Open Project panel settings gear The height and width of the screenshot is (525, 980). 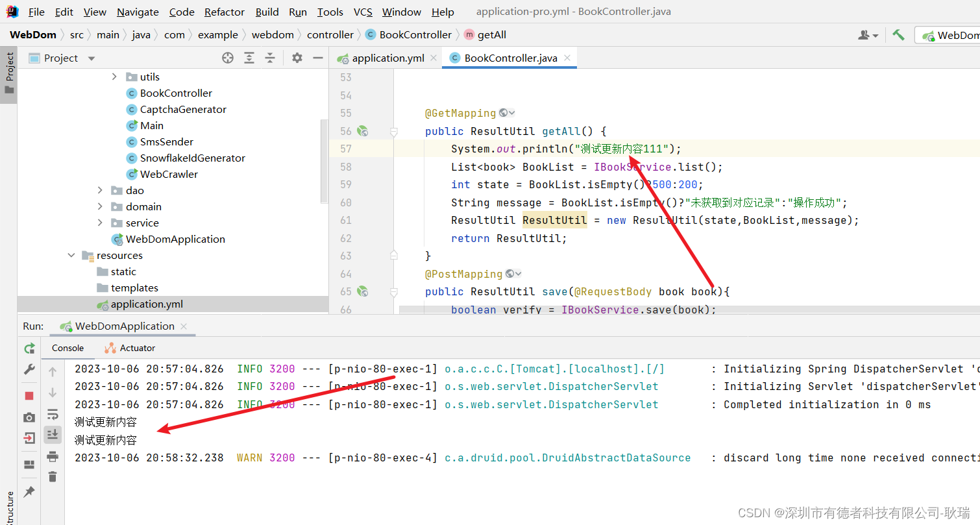(297, 58)
